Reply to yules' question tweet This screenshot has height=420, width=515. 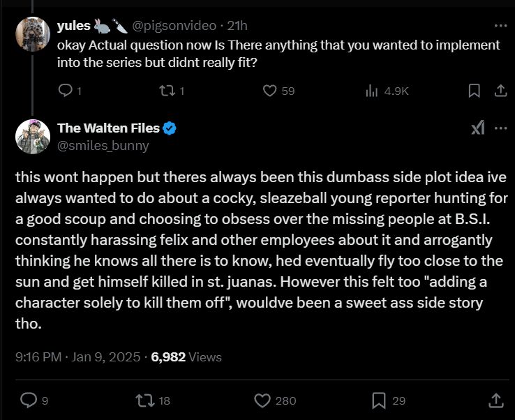[x=65, y=91]
